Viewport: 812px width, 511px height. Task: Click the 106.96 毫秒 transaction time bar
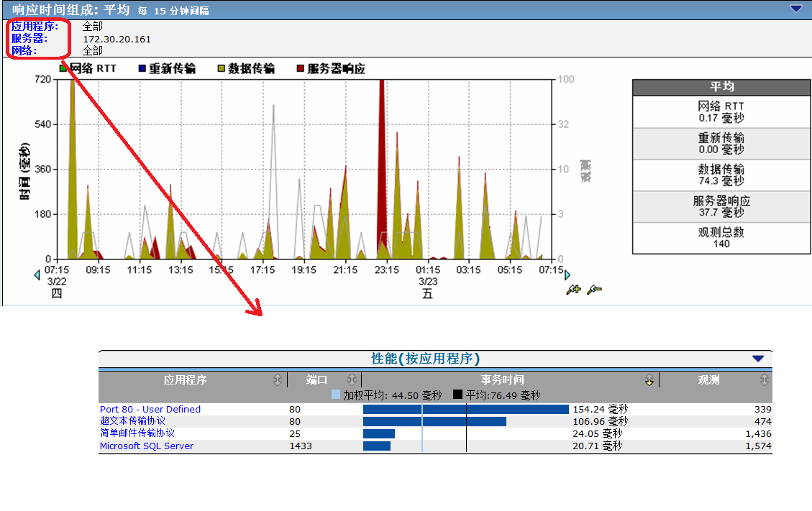point(435,421)
